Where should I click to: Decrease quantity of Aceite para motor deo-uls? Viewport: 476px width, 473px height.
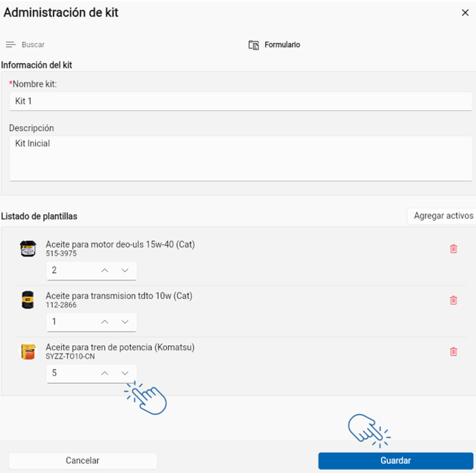[125, 271]
